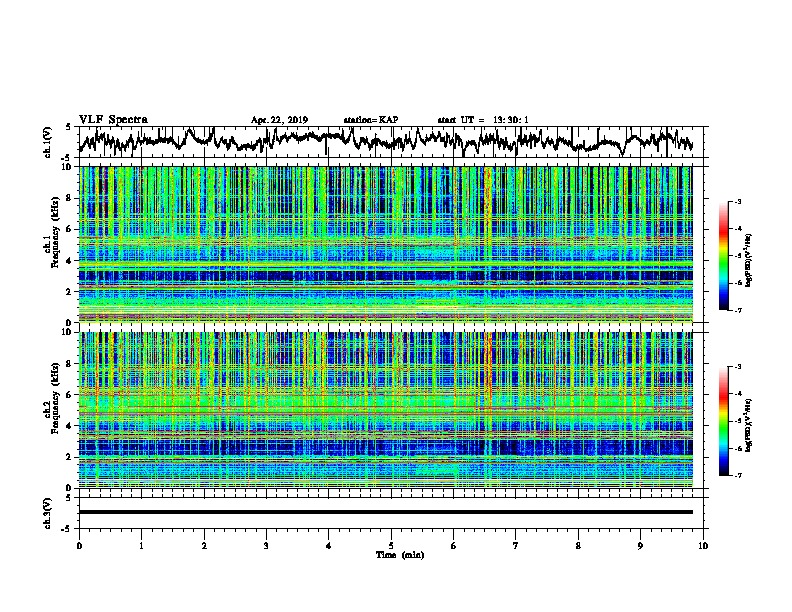Click time axis tick label "2"
Image resolution: width=792 pixels, height=612 pixels.
(204, 546)
